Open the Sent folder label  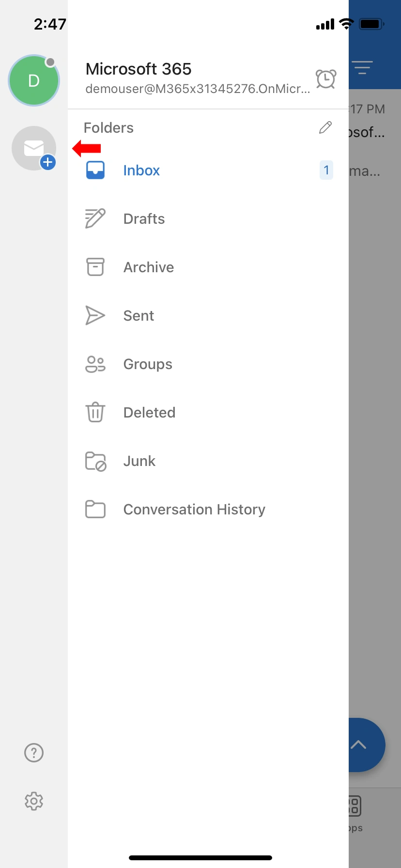tap(139, 316)
